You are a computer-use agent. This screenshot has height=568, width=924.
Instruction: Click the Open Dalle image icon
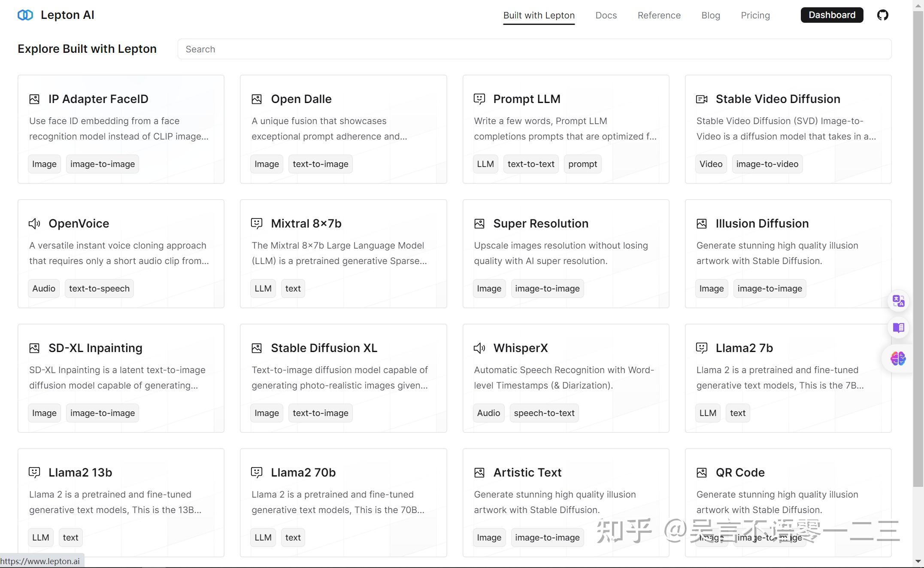(x=257, y=99)
